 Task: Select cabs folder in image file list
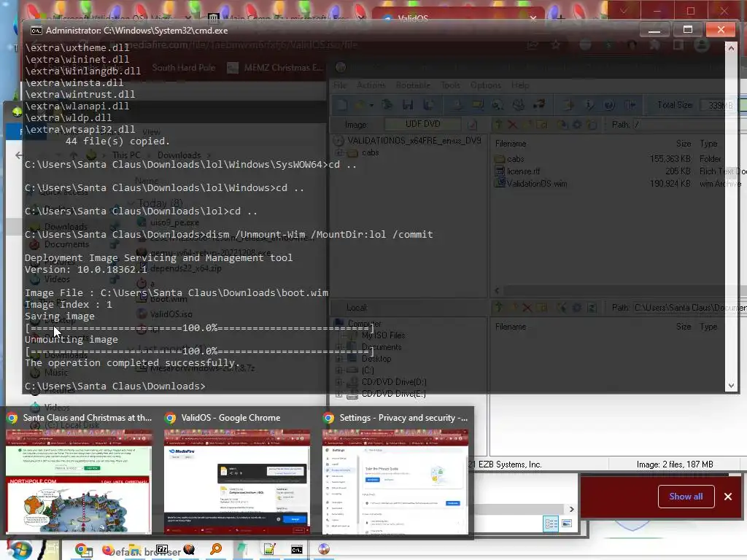click(509, 159)
